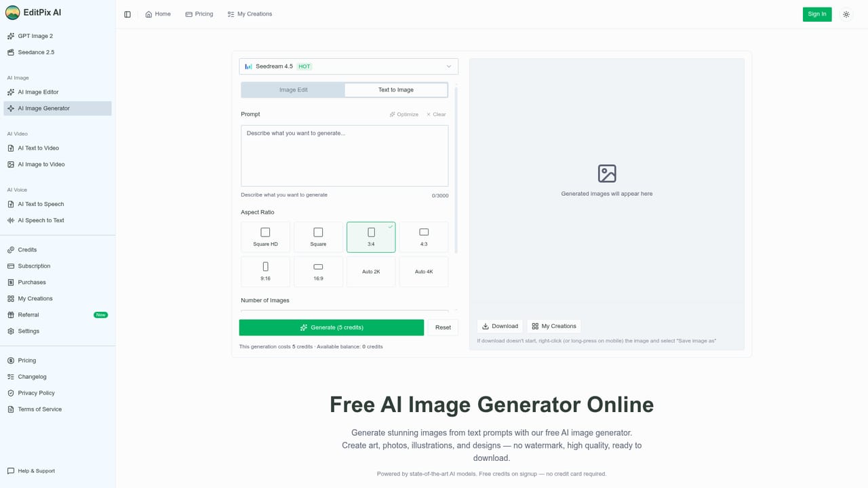Switch to the Image Edit tab
Viewport: 868px width, 488px height.
click(294, 90)
